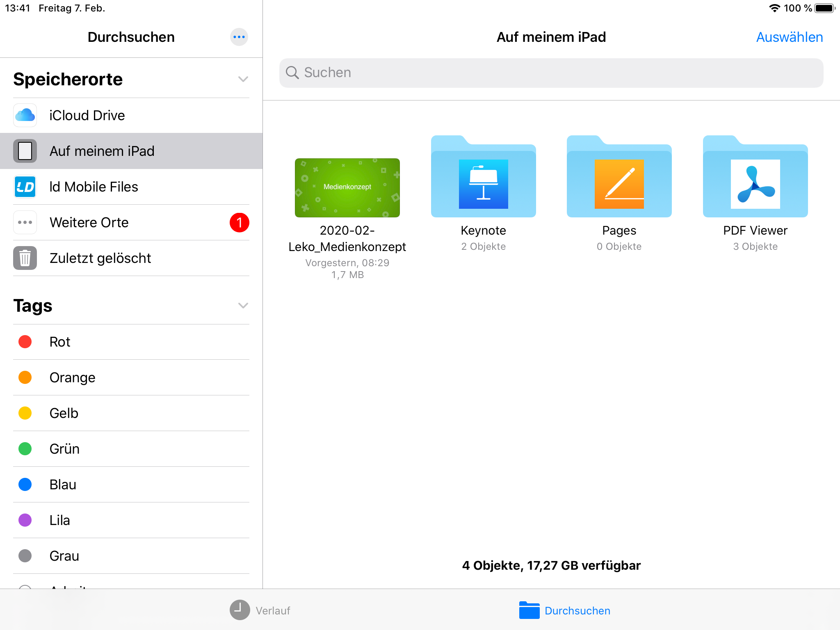Click the iPad device icon
Viewport: 840px width, 630px height.
(25, 151)
